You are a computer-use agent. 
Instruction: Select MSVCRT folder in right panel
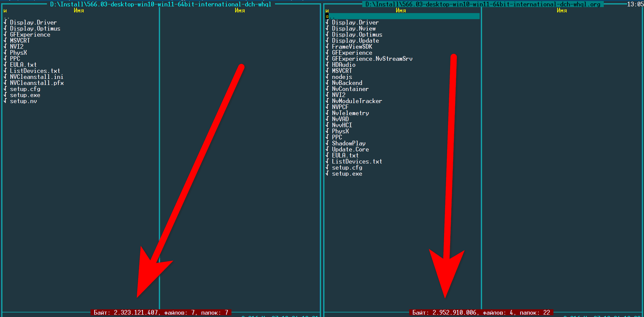(x=342, y=71)
